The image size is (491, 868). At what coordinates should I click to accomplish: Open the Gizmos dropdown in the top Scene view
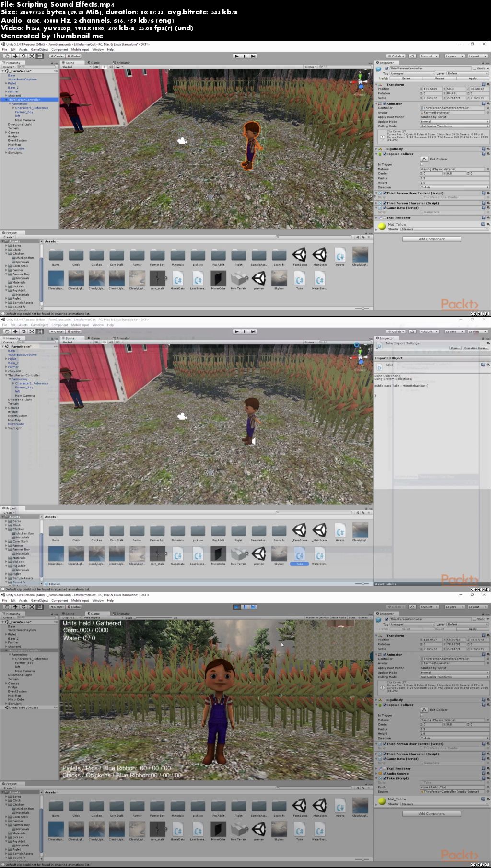tap(310, 67)
